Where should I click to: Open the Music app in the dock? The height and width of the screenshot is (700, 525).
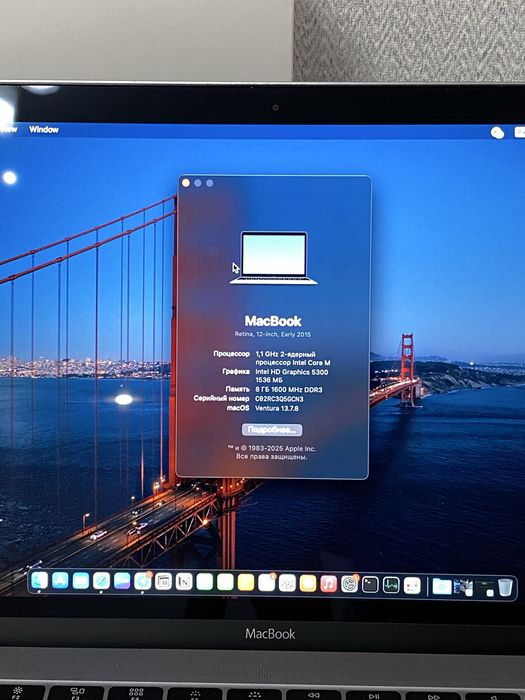pyautogui.click(x=329, y=583)
